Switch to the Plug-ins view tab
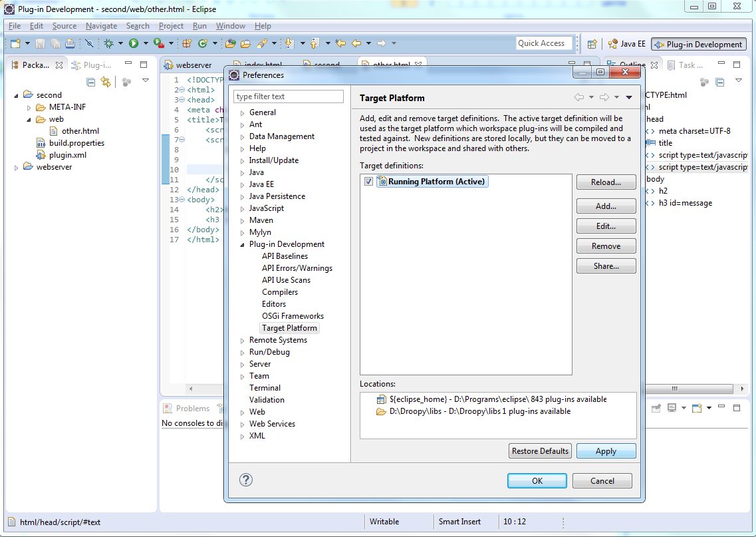 92,65
